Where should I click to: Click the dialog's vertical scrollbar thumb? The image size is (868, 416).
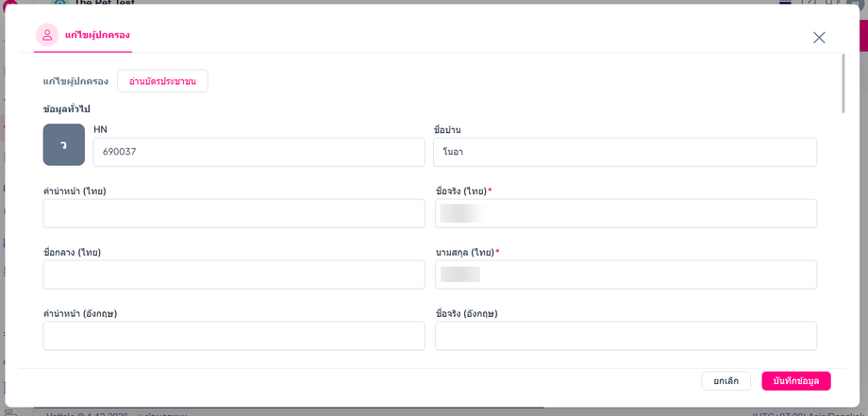[843, 83]
